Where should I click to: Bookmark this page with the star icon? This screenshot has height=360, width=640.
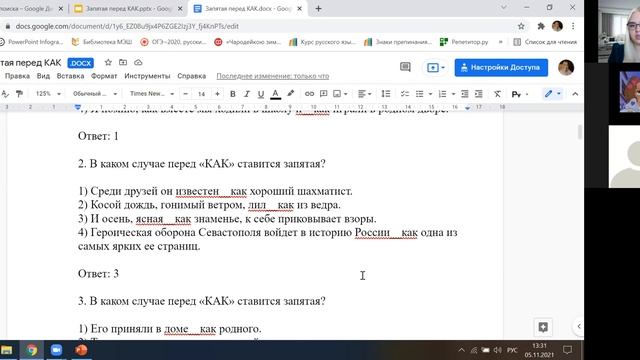521,26
